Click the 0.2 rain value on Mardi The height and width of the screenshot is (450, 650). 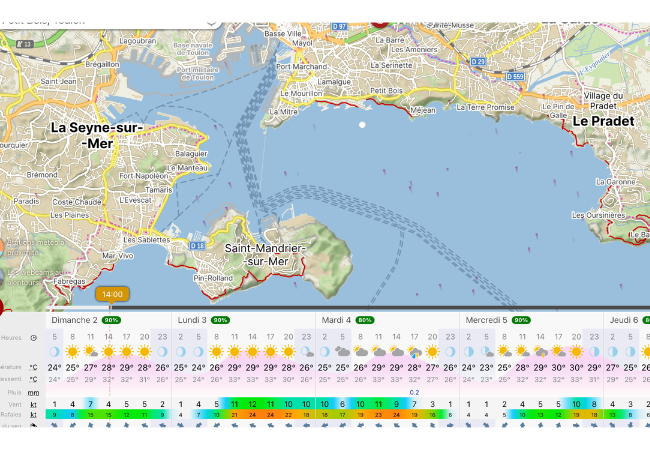tap(414, 392)
